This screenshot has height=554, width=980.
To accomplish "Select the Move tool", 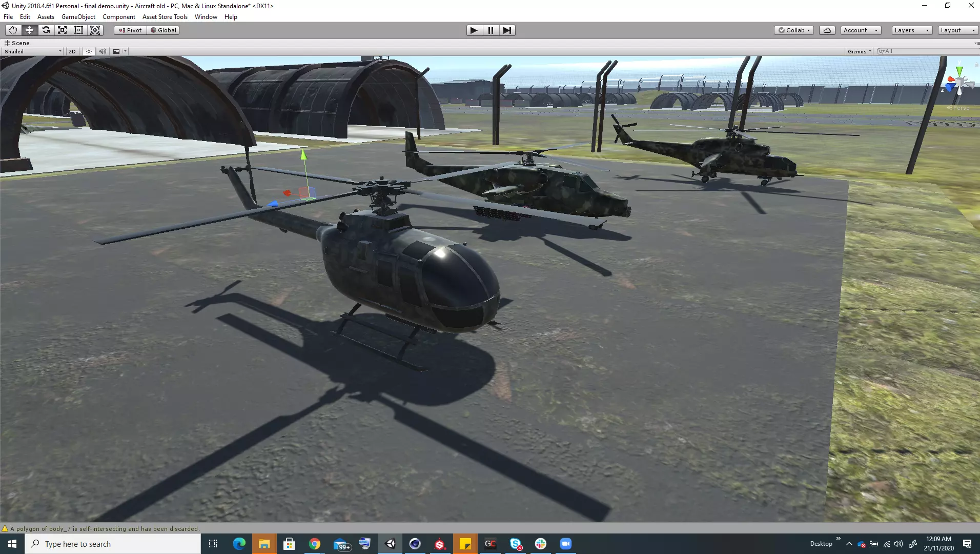I will tap(29, 30).
